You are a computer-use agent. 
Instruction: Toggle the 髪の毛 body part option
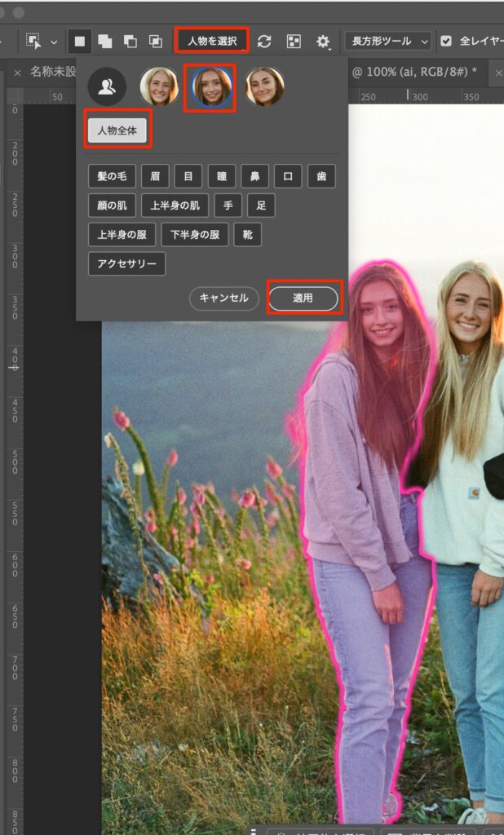tap(112, 176)
